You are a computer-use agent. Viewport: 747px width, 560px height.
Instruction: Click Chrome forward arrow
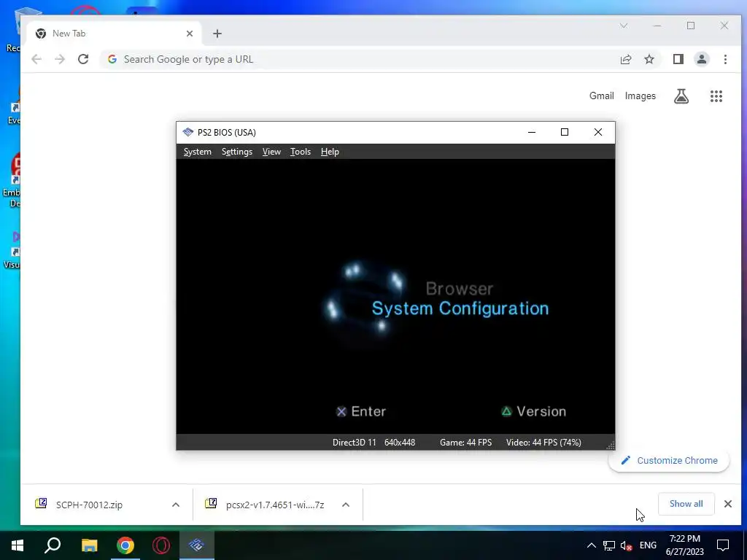click(x=60, y=59)
